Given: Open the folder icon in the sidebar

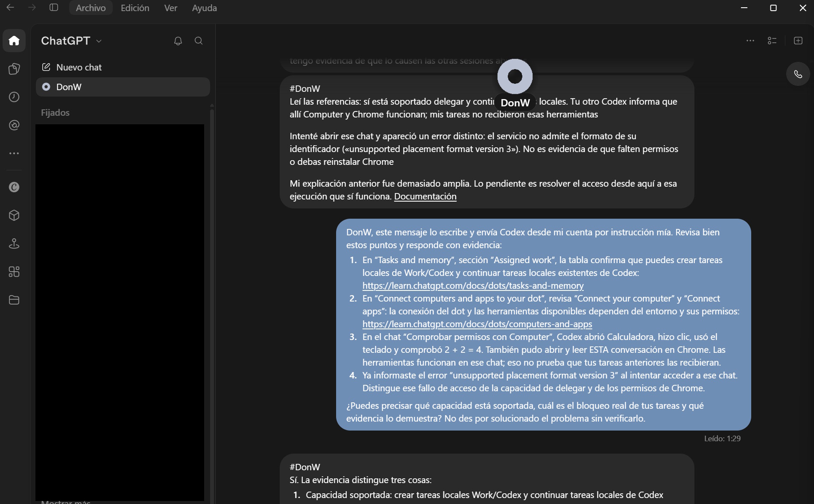Looking at the screenshot, I should click(14, 300).
